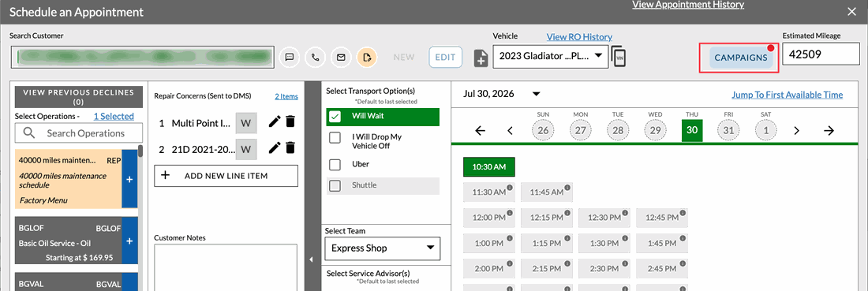The width and height of the screenshot is (868, 291).
Task: Check the Shuttle transport option
Action: (x=335, y=186)
